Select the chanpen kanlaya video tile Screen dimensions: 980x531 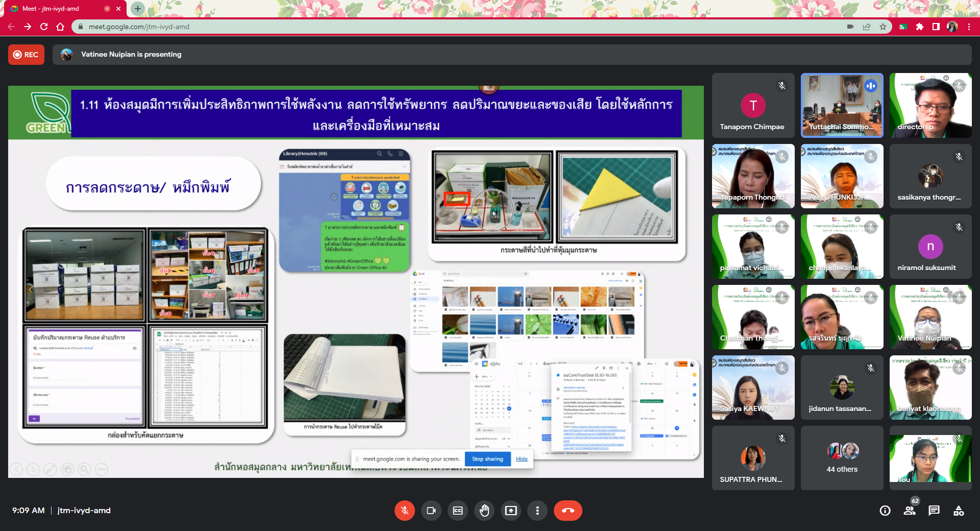pyautogui.click(x=842, y=247)
